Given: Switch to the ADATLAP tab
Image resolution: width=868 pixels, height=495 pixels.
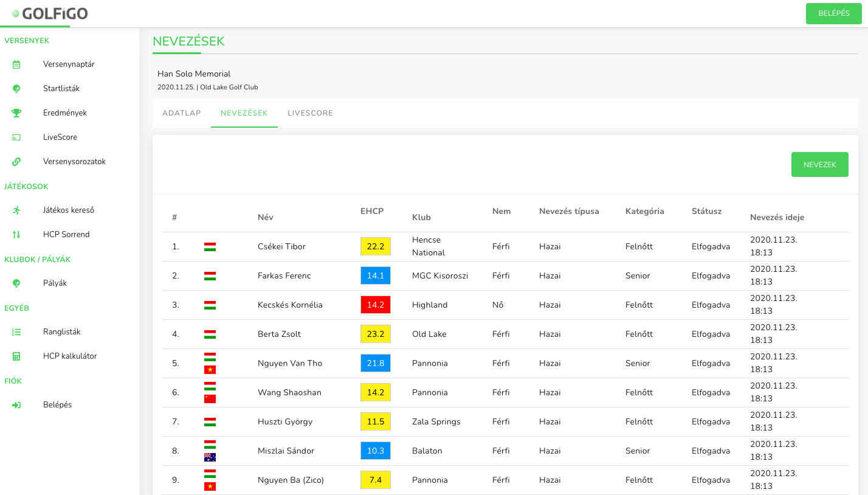Looking at the screenshot, I should click(182, 113).
